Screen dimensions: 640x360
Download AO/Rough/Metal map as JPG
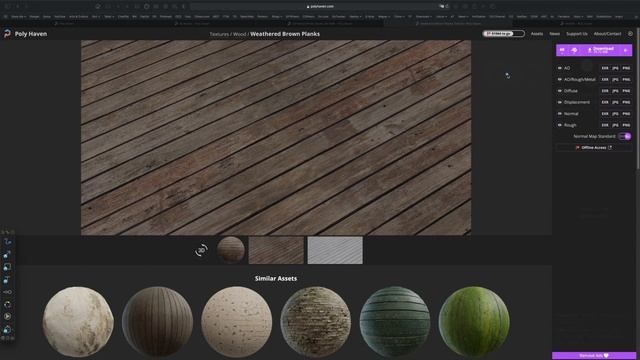pyautogui.click(x=615, y=80)
